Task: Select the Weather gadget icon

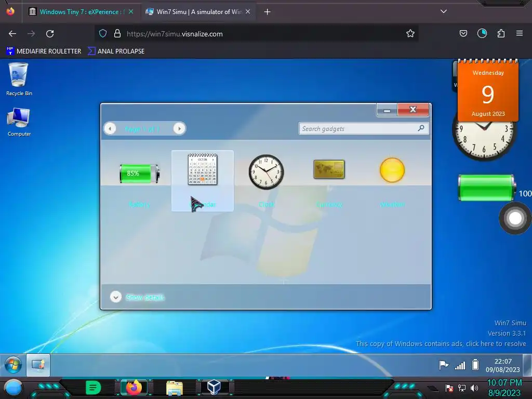Action: pos(392,170)
